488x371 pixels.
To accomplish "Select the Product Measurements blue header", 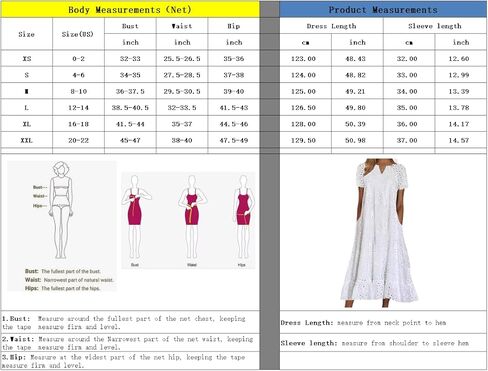I will pyautogui.click(x=383, y=9).
